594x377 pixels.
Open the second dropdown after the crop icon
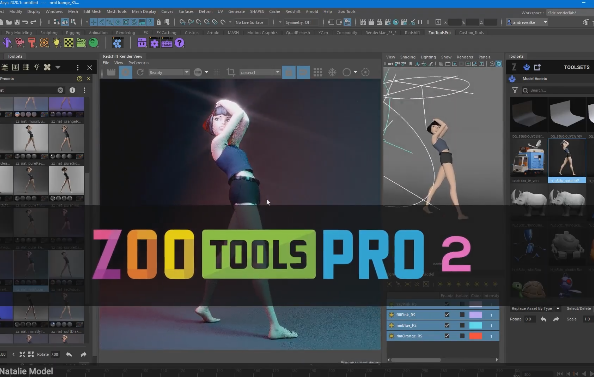260,72
